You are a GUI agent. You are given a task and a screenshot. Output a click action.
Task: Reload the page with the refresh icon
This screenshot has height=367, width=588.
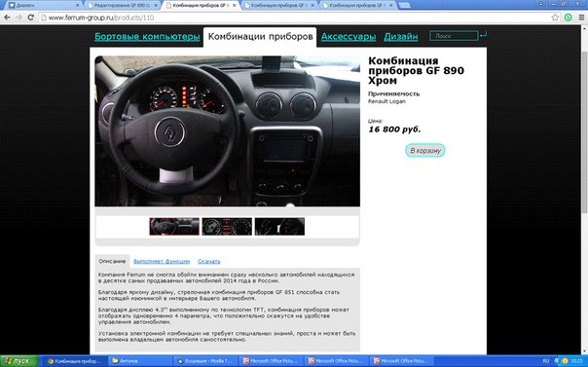coord(31,18)
